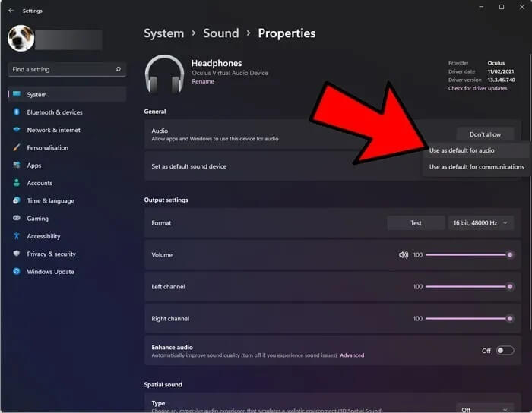Screen dimensions: 532x413
Task: Click the Accounts person icon
Action: click(17, 183)
